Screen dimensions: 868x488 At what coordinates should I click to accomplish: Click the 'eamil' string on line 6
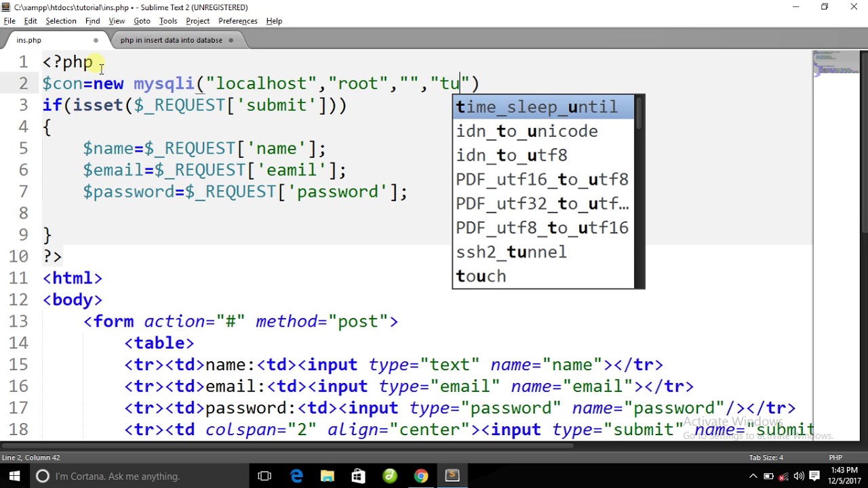click(292, 170)
